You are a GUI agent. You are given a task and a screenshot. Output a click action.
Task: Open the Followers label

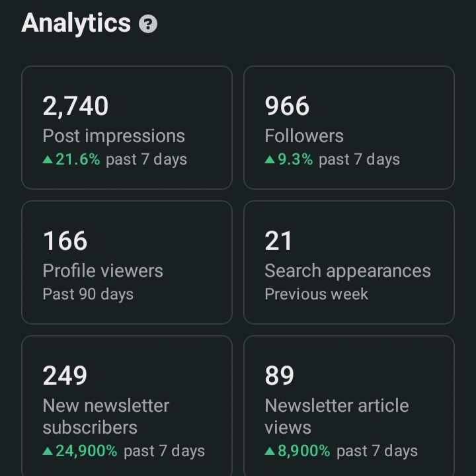point(304,136)
